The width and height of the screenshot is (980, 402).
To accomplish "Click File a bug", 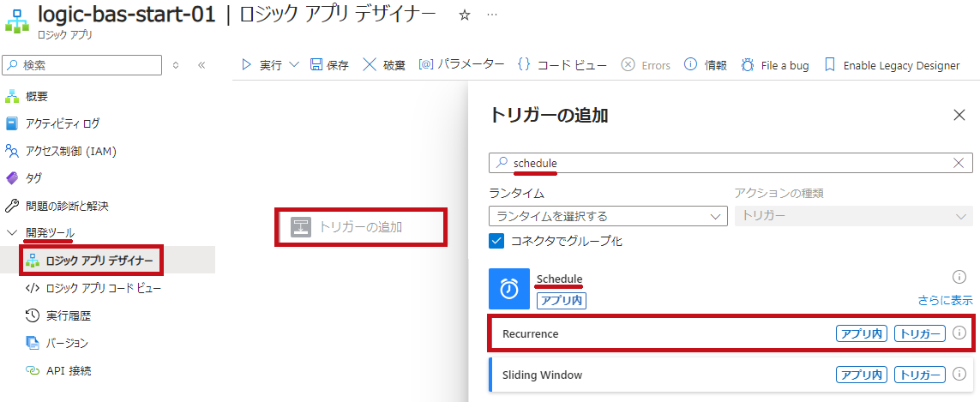I will coord(775,65).
